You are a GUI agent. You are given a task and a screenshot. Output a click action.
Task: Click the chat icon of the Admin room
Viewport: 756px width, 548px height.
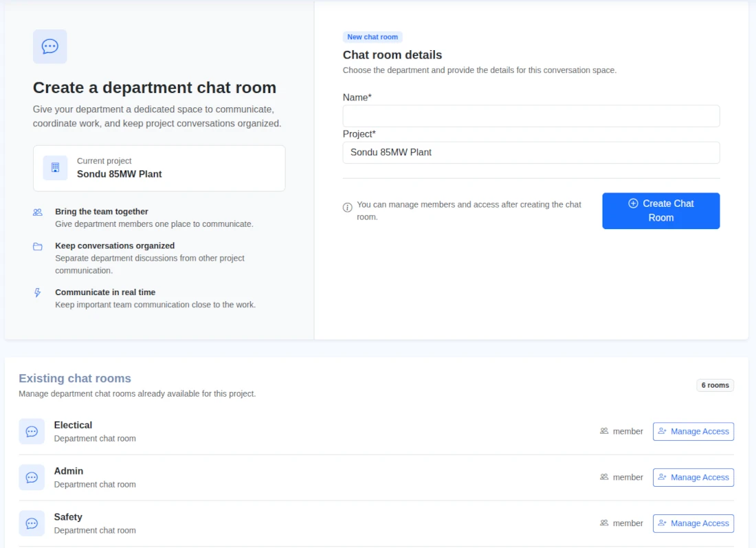coord(32,477)
